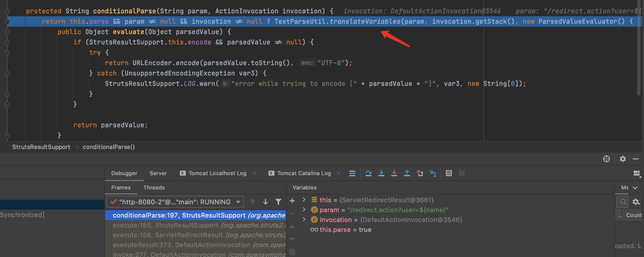Image resolution: width=644 pixels, height=257 pixels.
Task: Toggle fold marker beside evaluate method
Action: pos(7,32)
